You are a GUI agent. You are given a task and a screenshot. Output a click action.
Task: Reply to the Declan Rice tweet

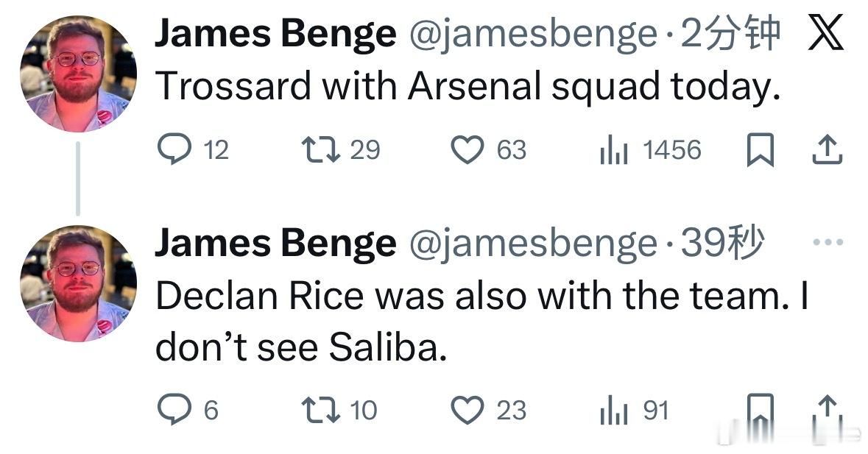pyautogui.click(x=174, y=410)
